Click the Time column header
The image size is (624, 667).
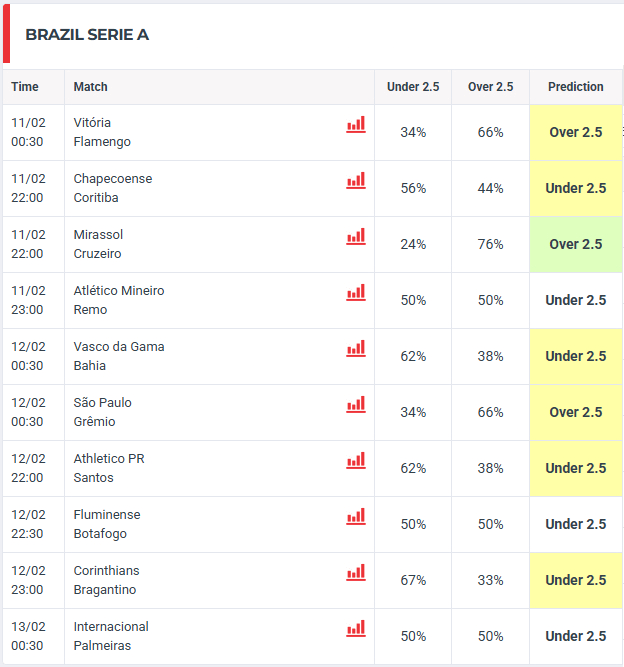(25, 87)
